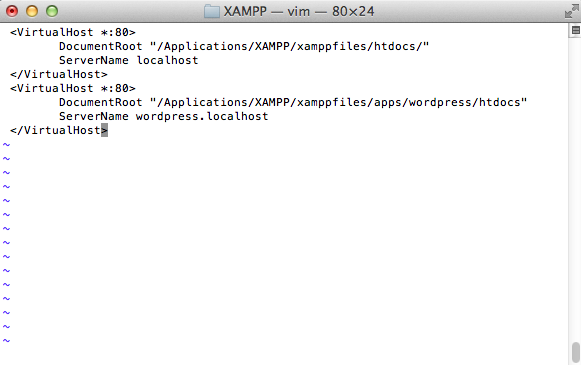Click the second DocumentRoot keyword

(101, 102)
